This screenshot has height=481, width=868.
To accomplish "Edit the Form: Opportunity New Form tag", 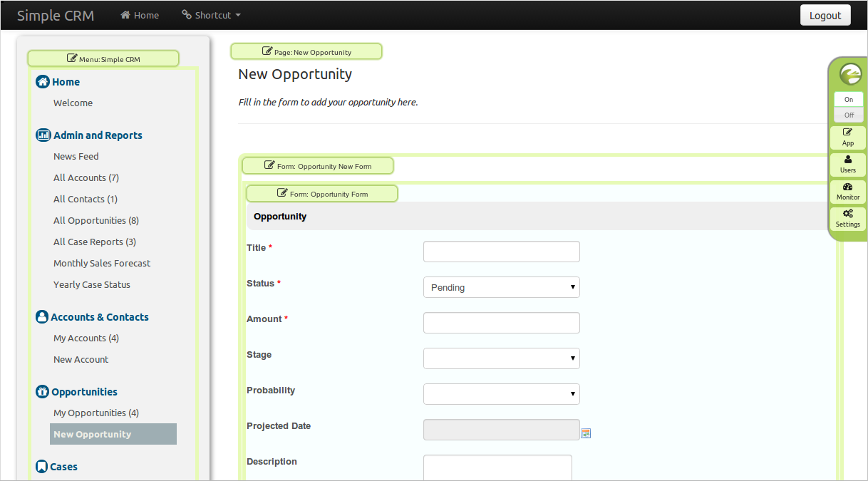I will [x=318, y=166].
